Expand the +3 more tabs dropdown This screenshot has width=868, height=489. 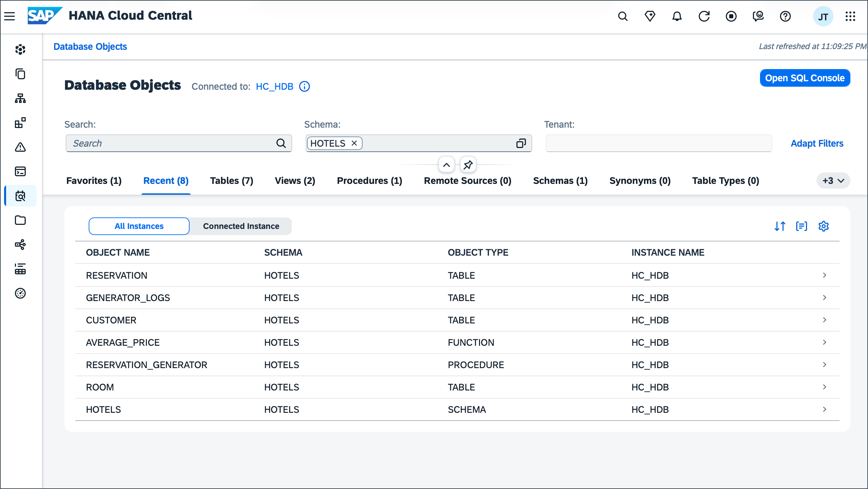pos(833,181)
